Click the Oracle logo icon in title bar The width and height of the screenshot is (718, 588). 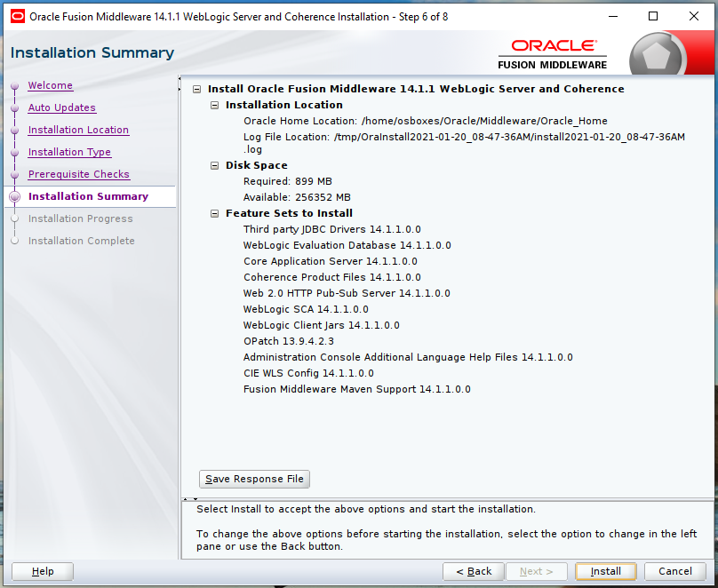18,17
